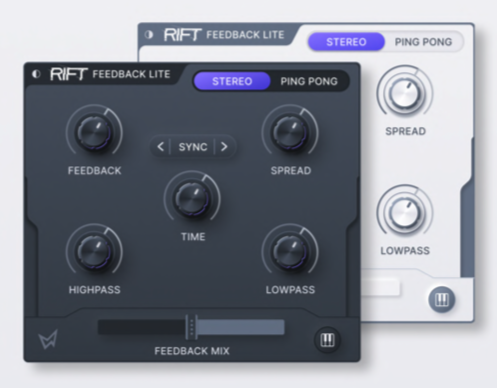Image resolution: width=497 pixels, height=388 pixels.
Task: Click the FEEDBACK LITE title in the dark window
Action: (131, 74)
